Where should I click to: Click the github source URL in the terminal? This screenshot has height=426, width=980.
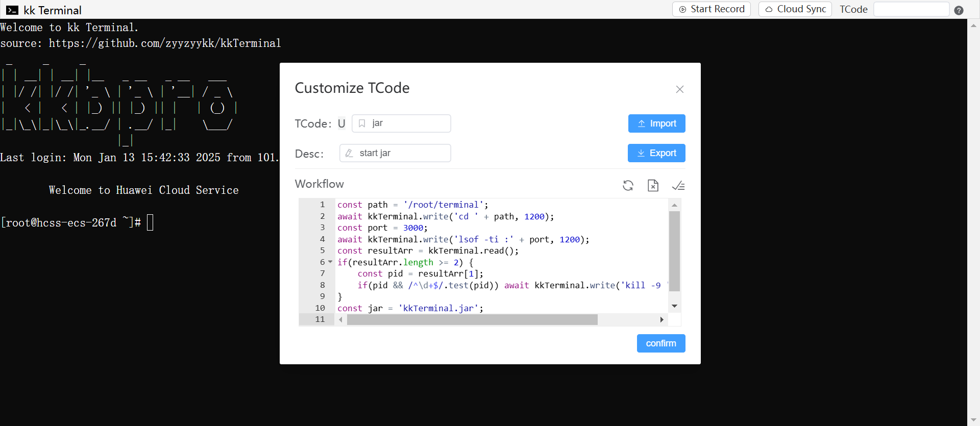pyautogui.click(x=165, y=43)
